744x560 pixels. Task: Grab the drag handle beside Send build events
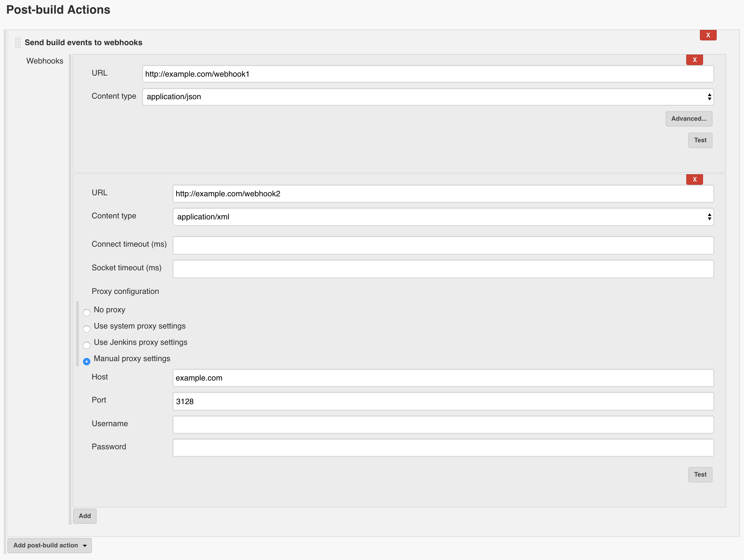point(18,43)
